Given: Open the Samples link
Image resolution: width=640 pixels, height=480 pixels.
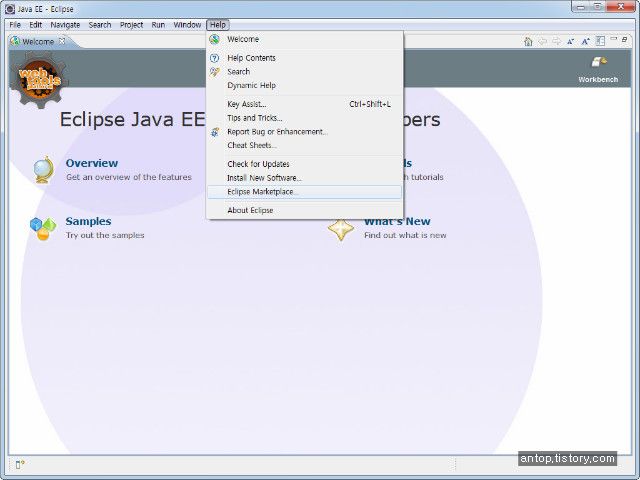Looking at the screenshot, I should click(89, 221).
